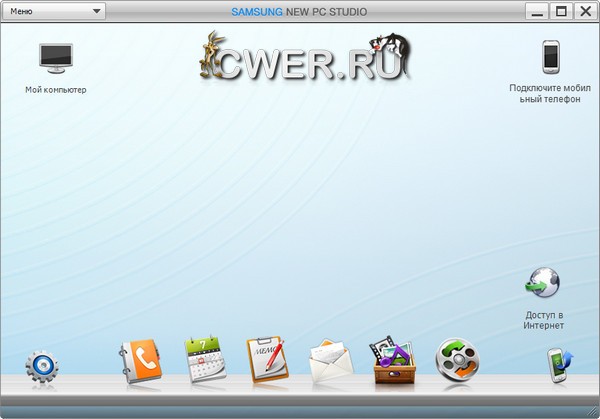The width and height of the screenshot is (600, 419).
Task: Open the calendar organizer icon
Action: pyautogui.click(x=204, y=360)
